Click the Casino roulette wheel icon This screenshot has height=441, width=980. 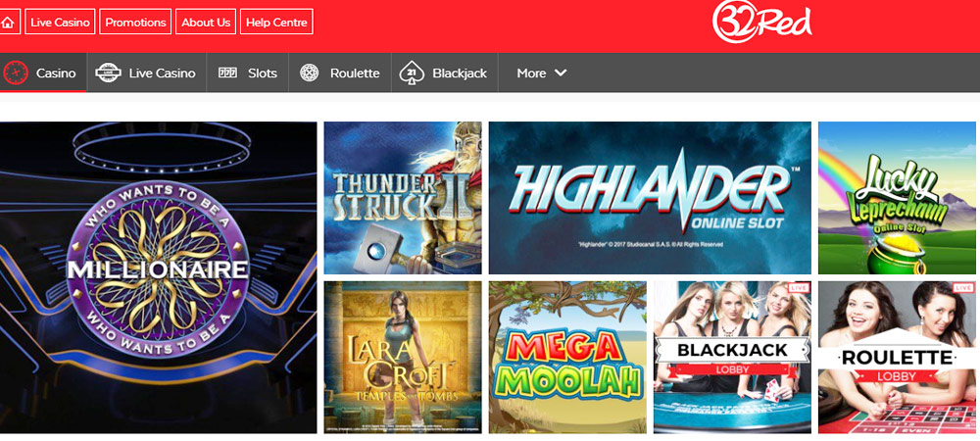click(x=15, y=73)
